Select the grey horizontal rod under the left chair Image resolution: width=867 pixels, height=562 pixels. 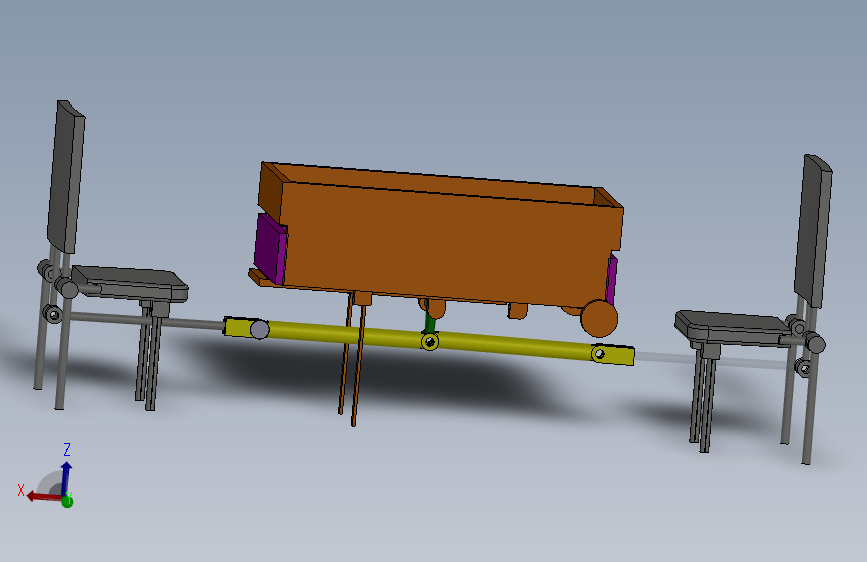(147, 321)
